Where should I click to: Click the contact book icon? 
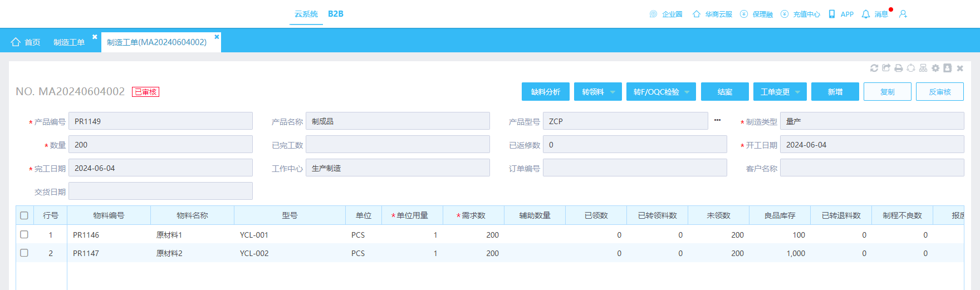(x=948, y=68)
